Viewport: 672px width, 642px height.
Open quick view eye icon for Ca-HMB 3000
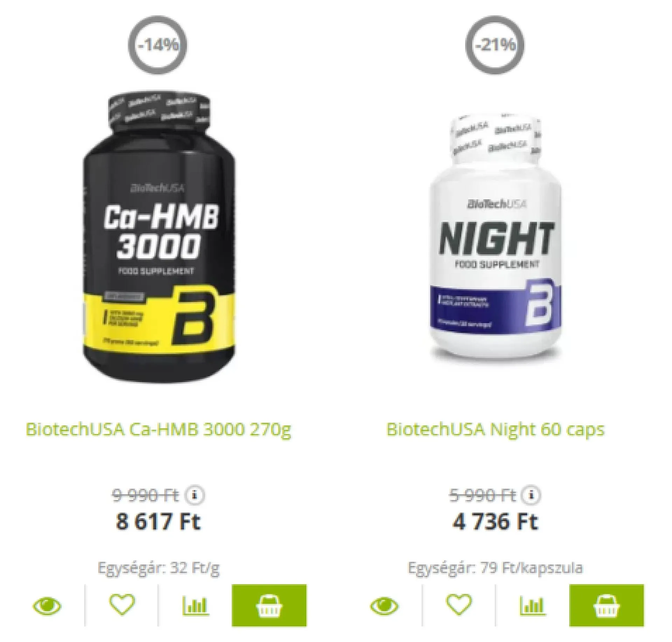[47, 606]
